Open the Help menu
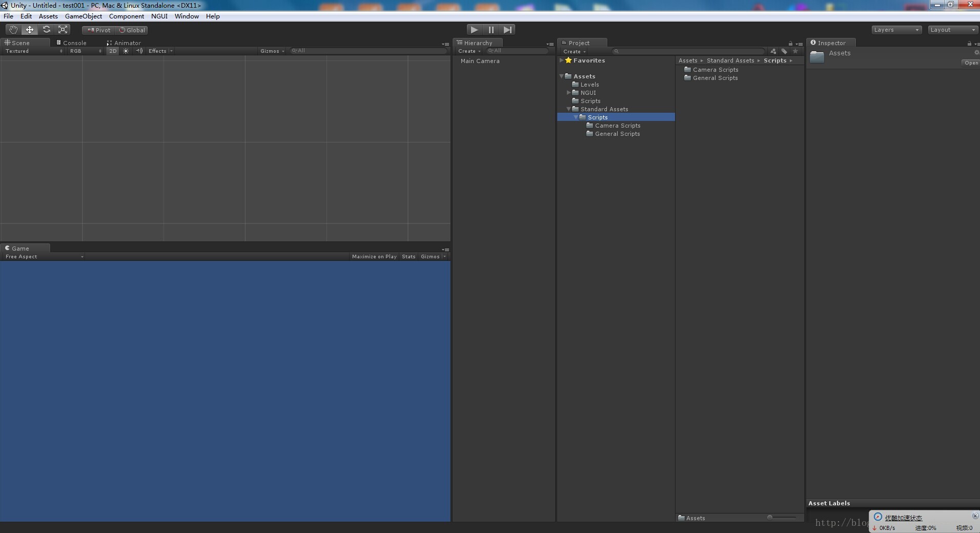This screenshot has width=980, height=533. [213, 16]
